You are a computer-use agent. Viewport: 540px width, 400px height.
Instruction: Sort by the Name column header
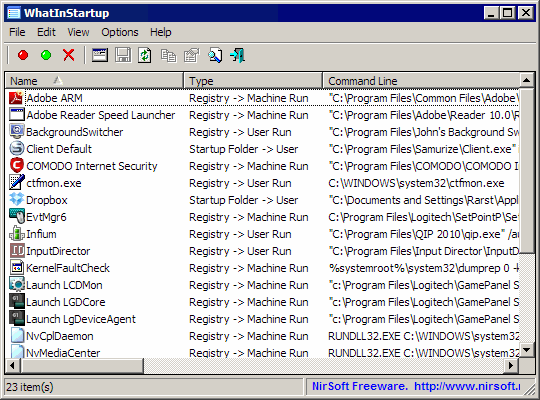point(94,81)
